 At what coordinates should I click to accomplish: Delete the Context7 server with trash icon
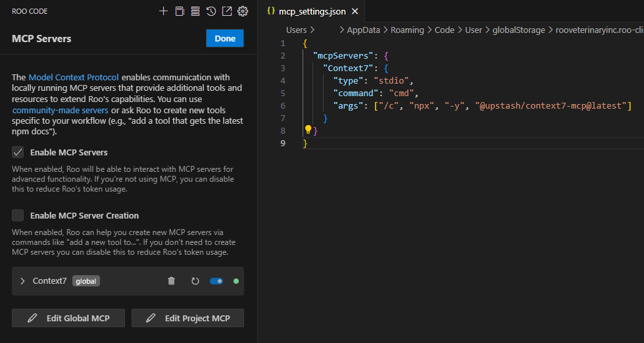(172, 281)
